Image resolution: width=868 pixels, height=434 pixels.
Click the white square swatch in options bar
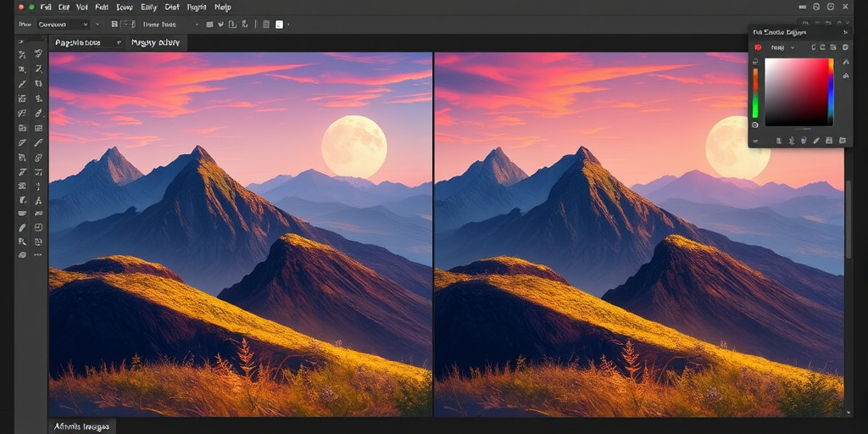pos(280,25)
